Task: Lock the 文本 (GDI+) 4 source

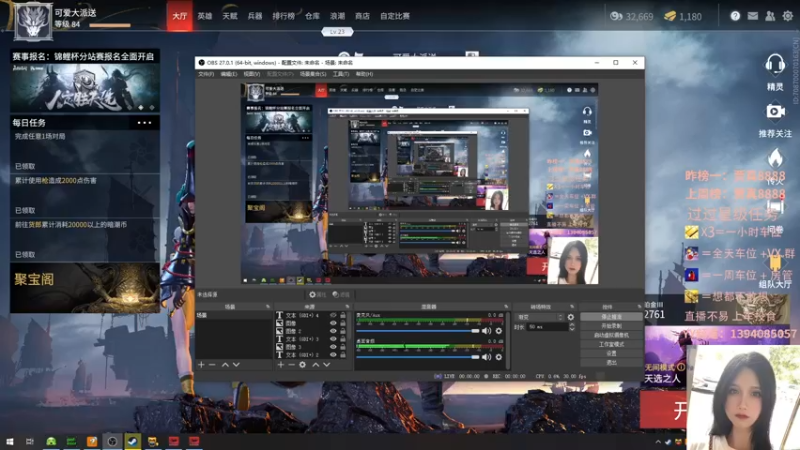Action: [343, 315]
